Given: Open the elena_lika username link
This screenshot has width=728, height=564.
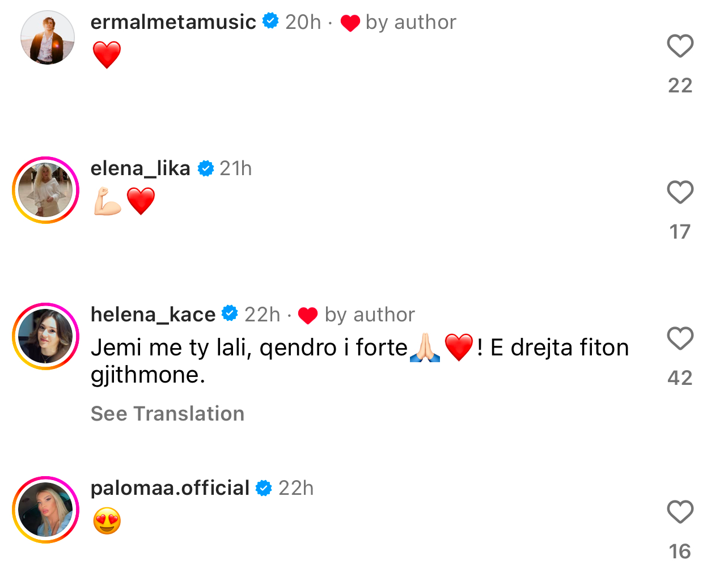Looking at the screenshot, I should pyautogui.click(x=140, y=168).
